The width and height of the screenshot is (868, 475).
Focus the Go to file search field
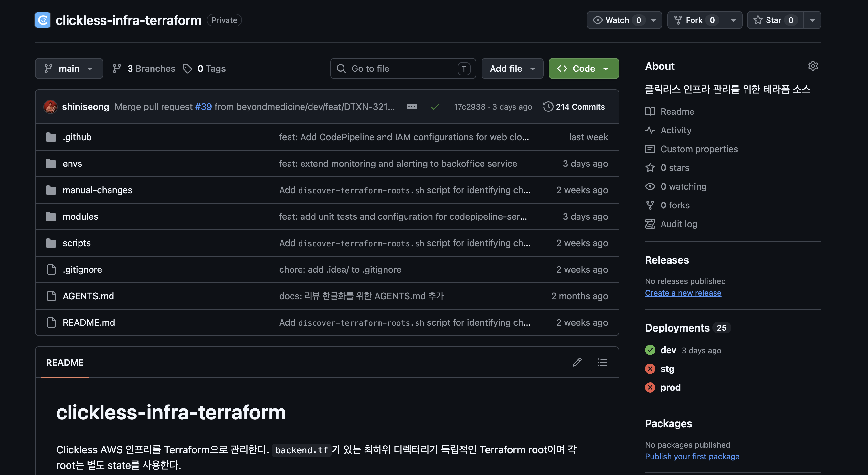[x=403, y=69]
